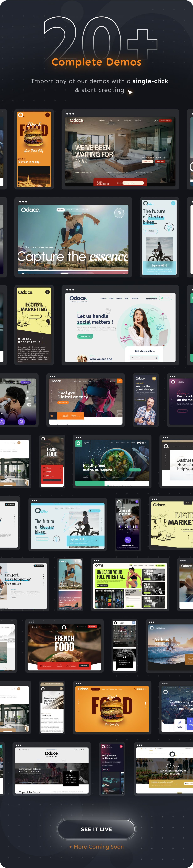Click the '+ More Coming Soon' text
This screenshot has width=193, height=868.
pos(96,847)
